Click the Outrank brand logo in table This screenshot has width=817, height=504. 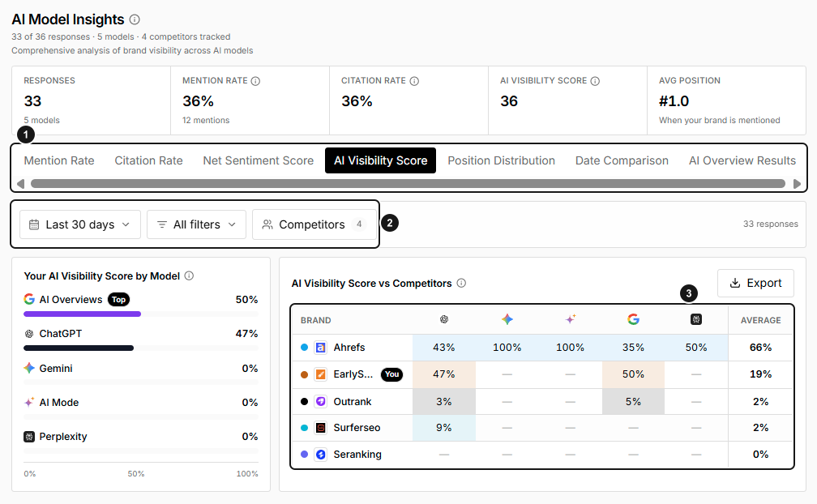320,401
